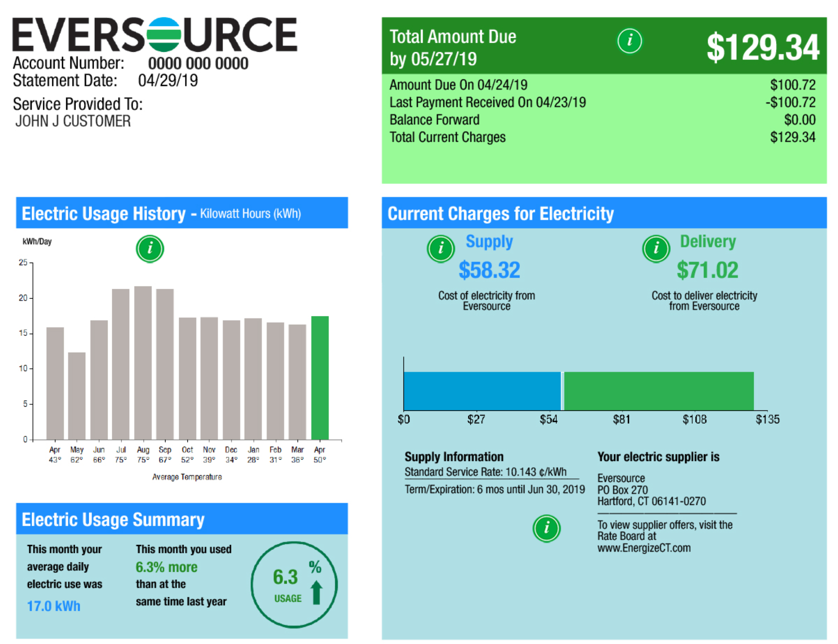Open the info icon under Supply Information
Image resolution: width=838 pixels, height=644 pixels.
click(x=546, y=528)
